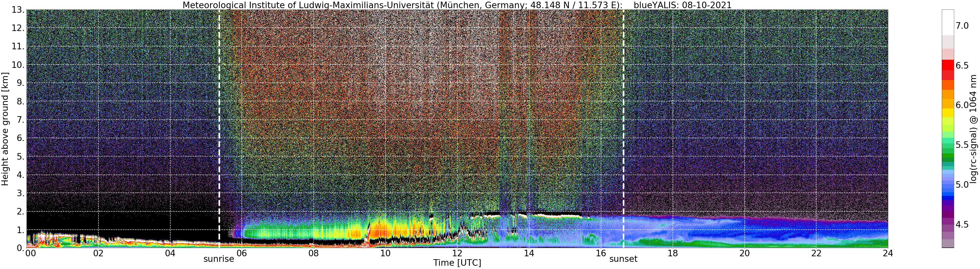Pick the red 6.5 colour on the colorbar

[948, 65]
